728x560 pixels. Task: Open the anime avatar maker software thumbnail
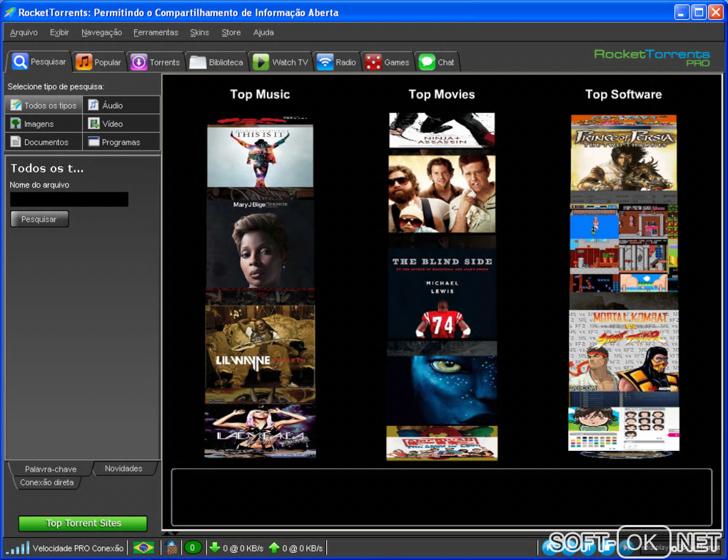pyautogui.click(x=624, y=429)
